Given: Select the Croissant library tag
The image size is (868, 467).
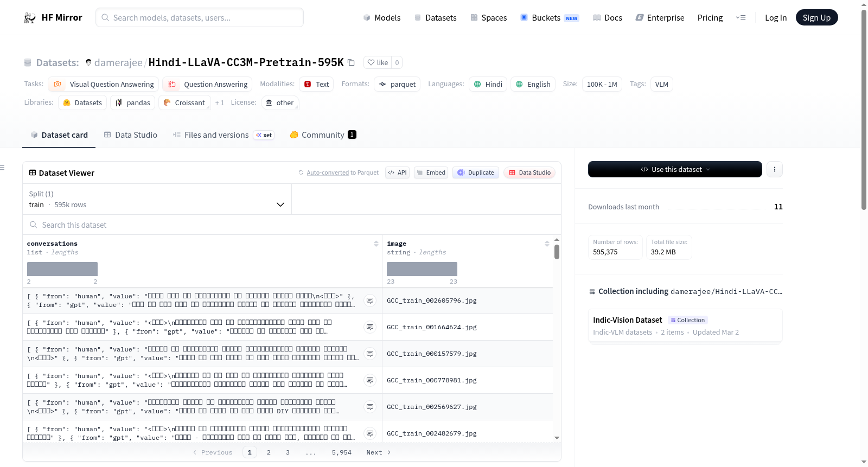Looking at the screenshot, I should [x=184, y=103].
